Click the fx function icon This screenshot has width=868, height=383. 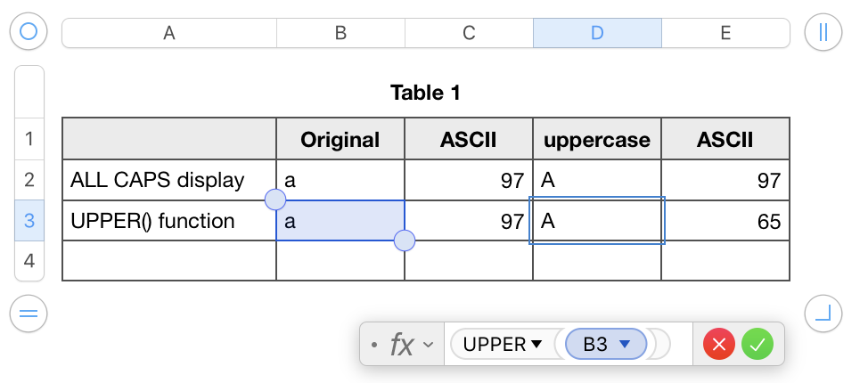tap(402, 345)
